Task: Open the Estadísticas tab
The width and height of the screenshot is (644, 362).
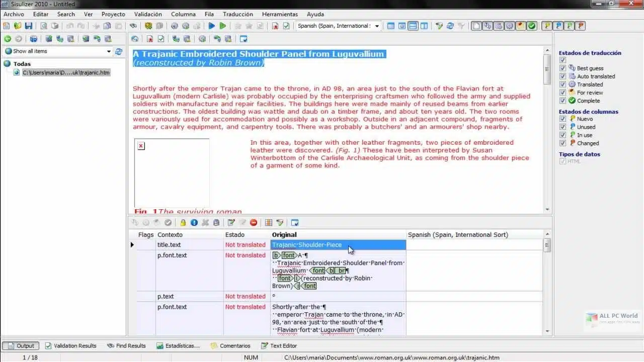Action: (x=178, y=346)
